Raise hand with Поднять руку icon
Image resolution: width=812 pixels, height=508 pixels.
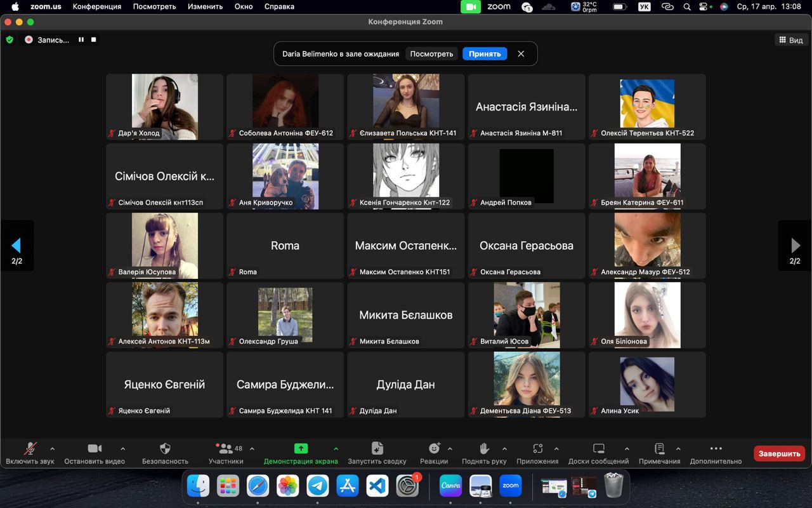tap(484, 448)
